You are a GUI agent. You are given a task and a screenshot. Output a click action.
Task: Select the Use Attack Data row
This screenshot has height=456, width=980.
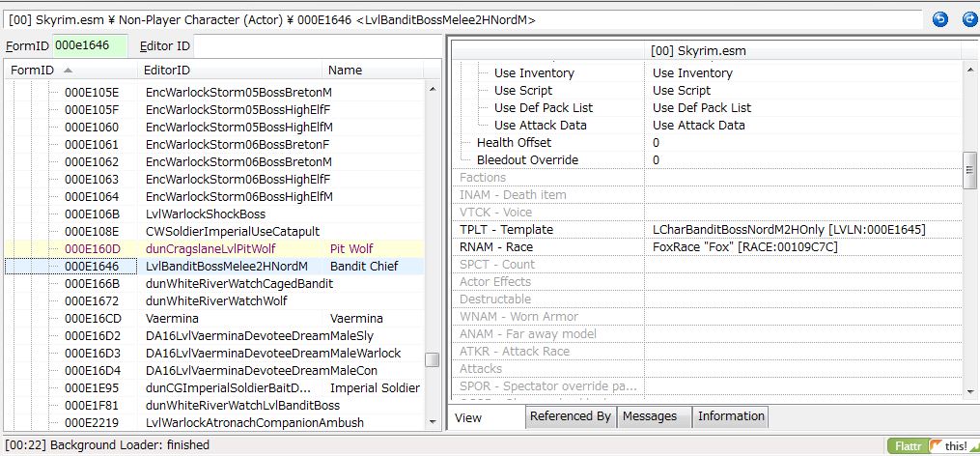point(706,125)
